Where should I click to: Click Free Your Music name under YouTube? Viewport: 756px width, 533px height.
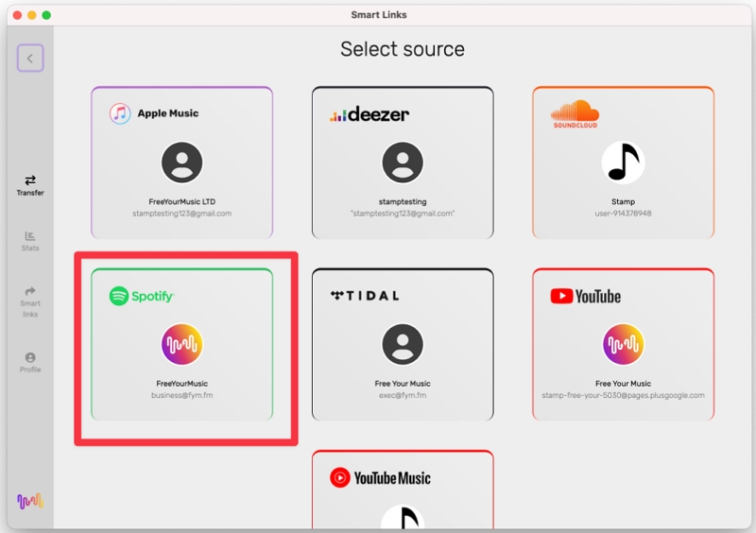click(623, 384)
